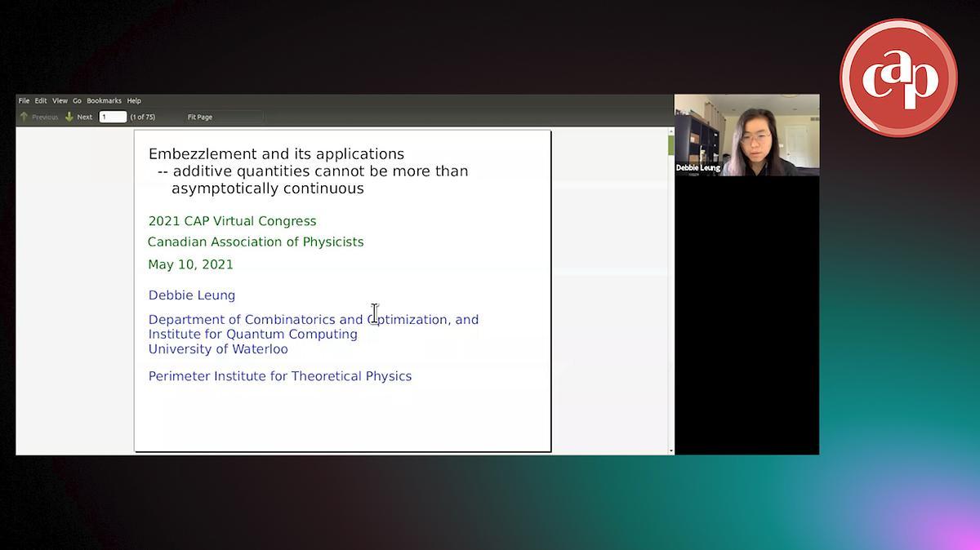Click the 'University of Waterloo' line on slide
Image resolution: width=980 pixels, height=550 pixels.
point(218,349)
